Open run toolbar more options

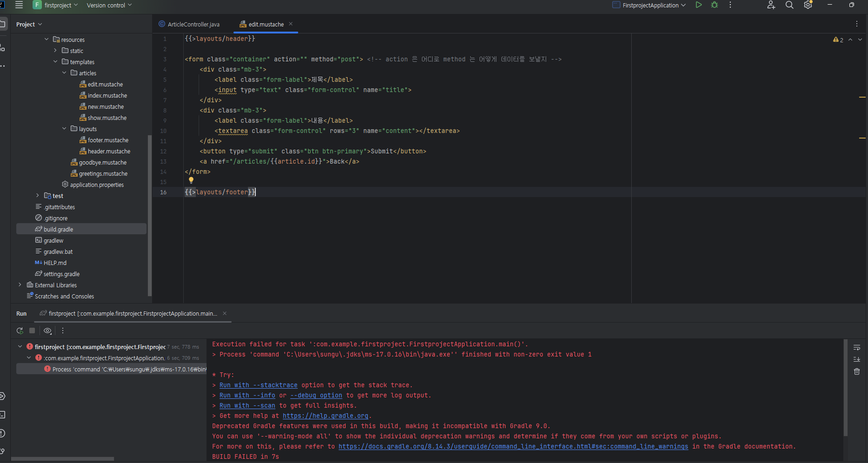(63, 331)
